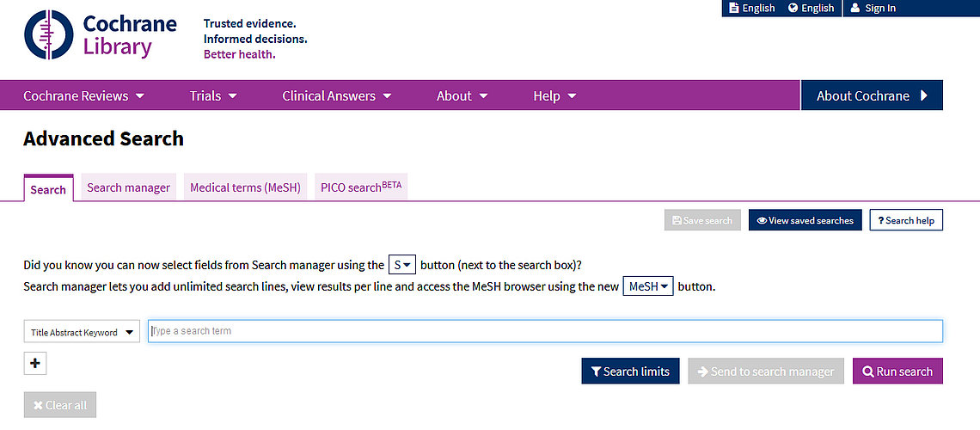980x430 pixels.
Task: Click the plus icon to add search row
Action: pyautogui.click(x=35, y=363)
